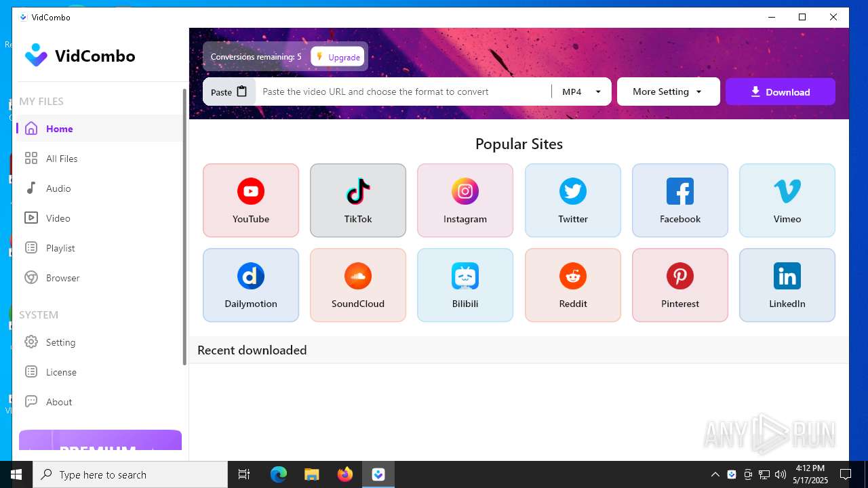Viewport: 868px width, 488px height.
Task: Open the Setting page
Action: click(99, 342)
